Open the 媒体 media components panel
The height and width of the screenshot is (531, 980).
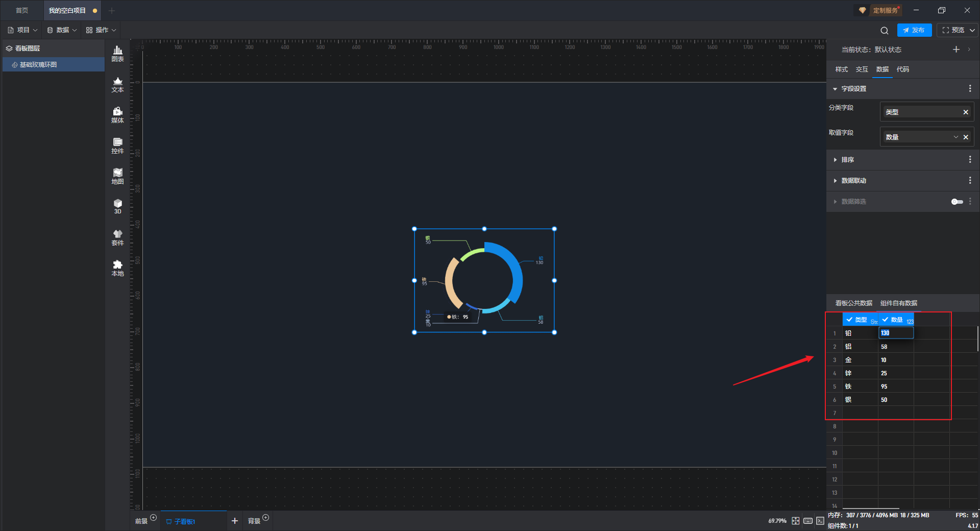click(x=117, y=115)
